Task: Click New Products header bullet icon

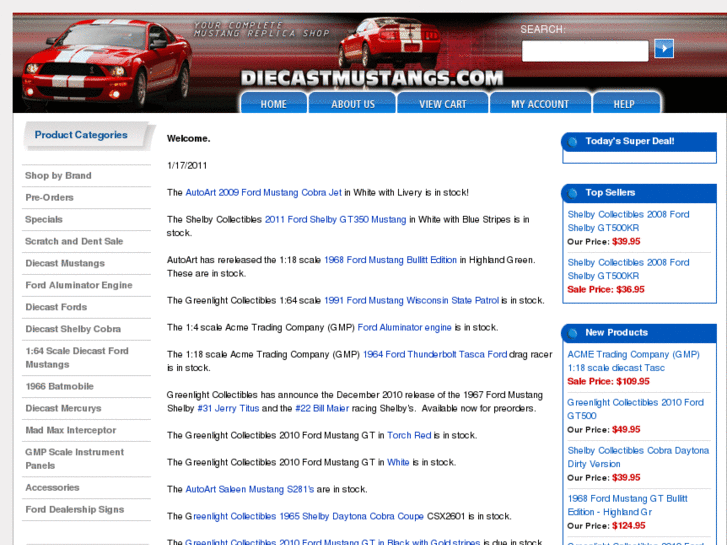Action: pyautogui.click(x=573, y=333)
